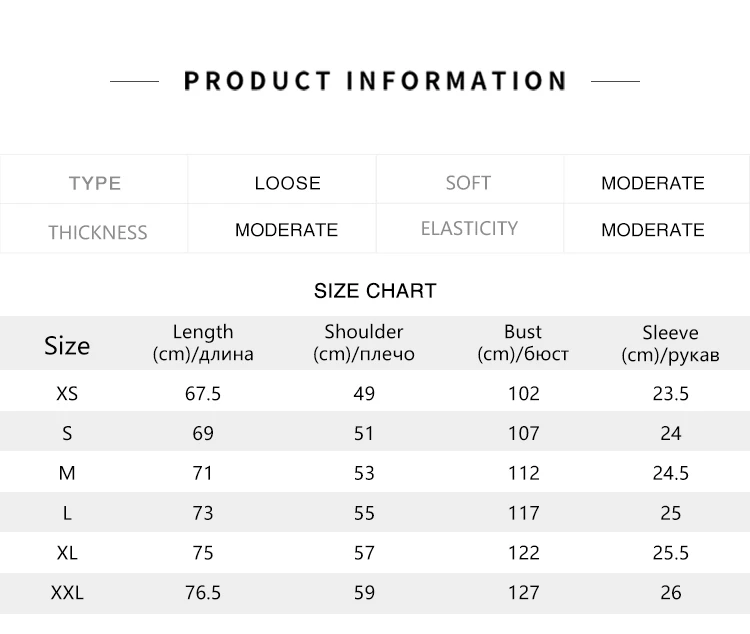Click the MODERATE value beside SOFT
This screenshot has height=634, width=750.
[652, 183]
